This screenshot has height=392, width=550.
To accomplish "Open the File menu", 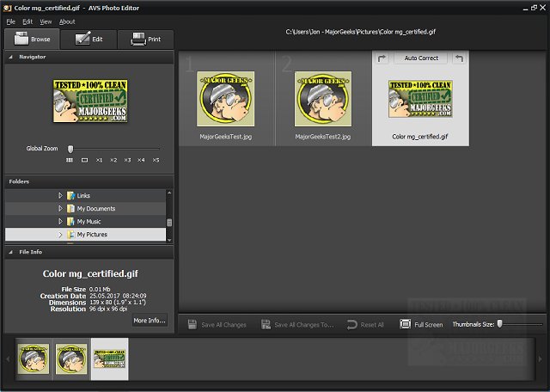I will (11, 21).
